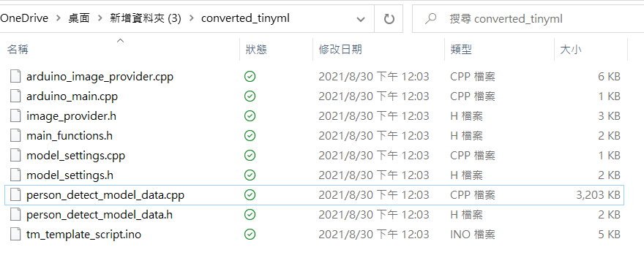Click the refresh icon beside address bar
644x266 pixels.
(389, 19)
